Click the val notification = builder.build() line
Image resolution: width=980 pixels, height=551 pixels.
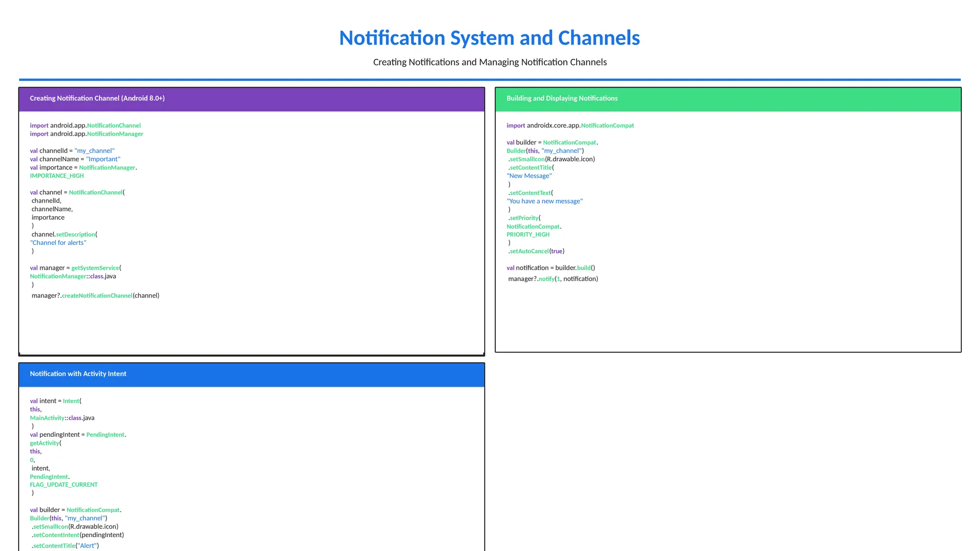click(x=551, y=268)
